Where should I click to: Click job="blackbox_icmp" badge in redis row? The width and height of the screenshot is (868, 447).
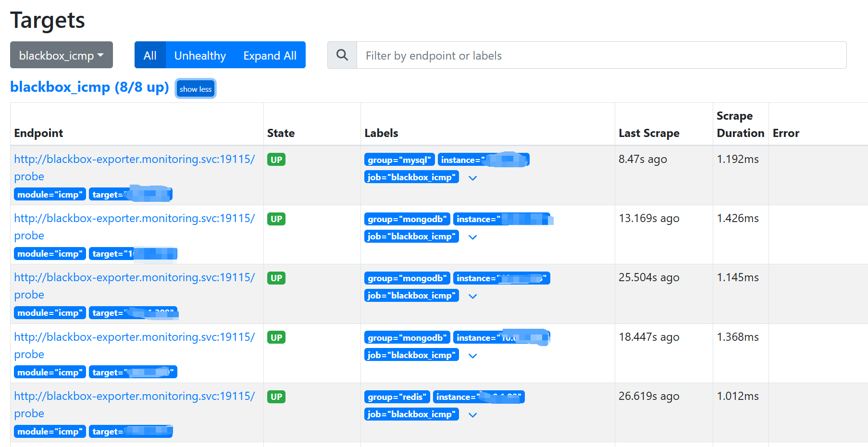tap(411, 414)
